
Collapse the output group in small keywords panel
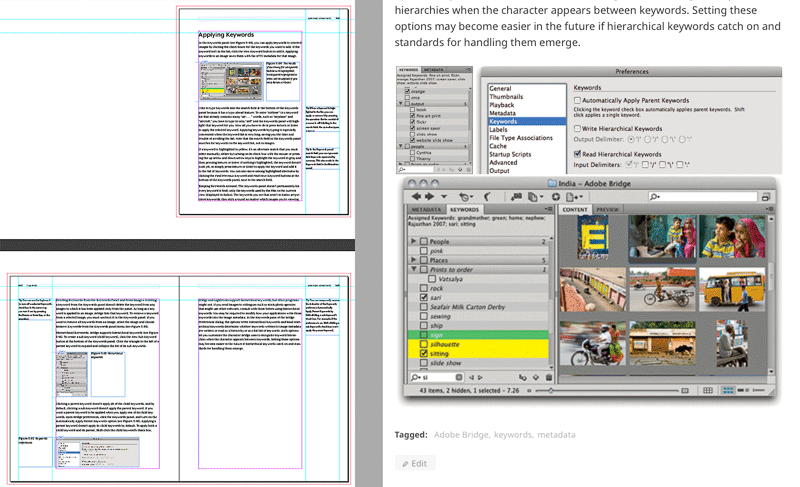[401, 104]
